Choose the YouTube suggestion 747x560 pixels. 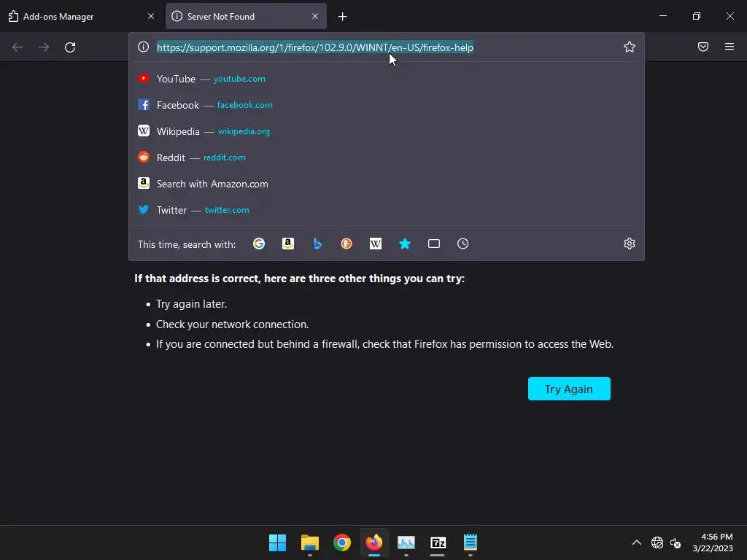pyautogui.click(x=387, y=79)
